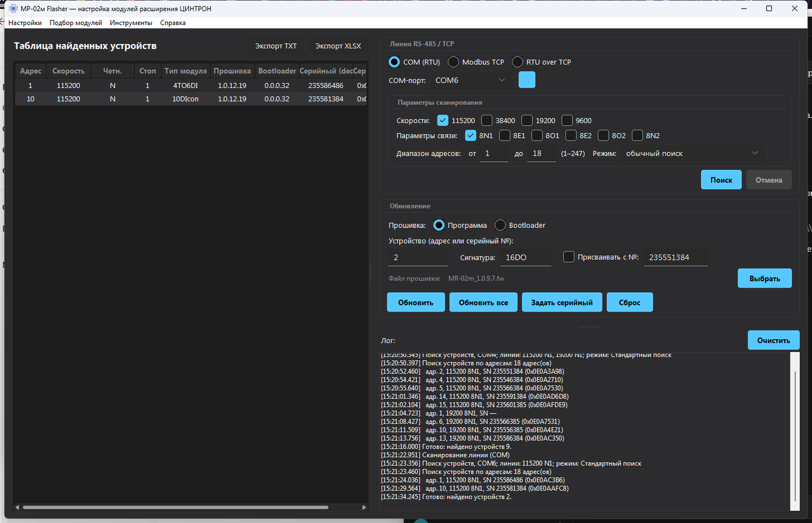
Task: Click the Сброс button
Action: click(629, 302)
